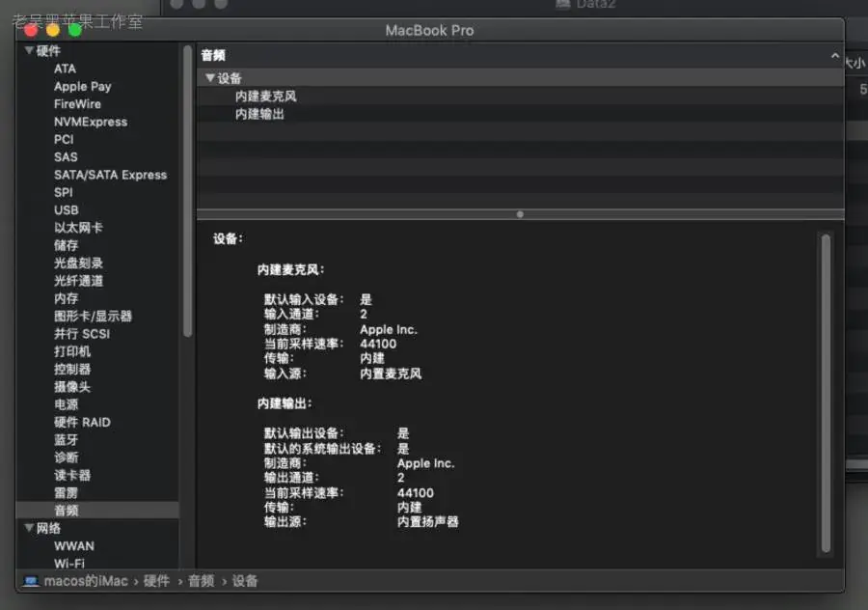Open 以太网卡 hardware entry
868x610 pixels.
[78, 228]
